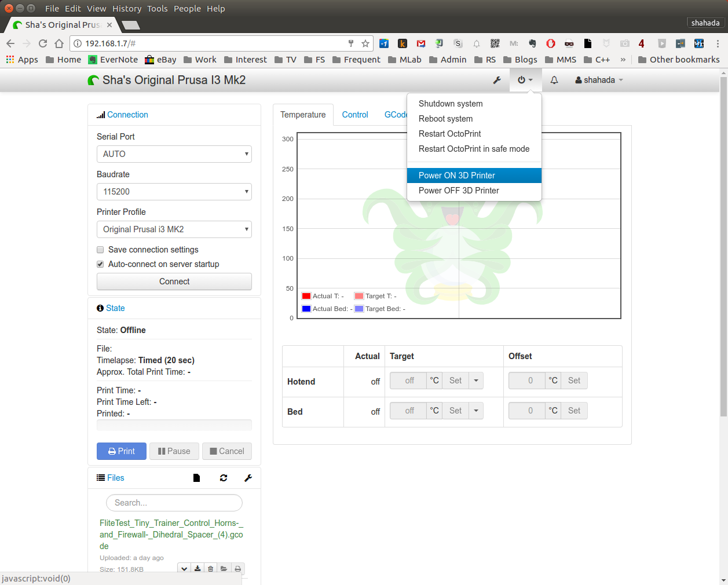
Task: Open the shahada user dropdown
Action: point(599,80)
